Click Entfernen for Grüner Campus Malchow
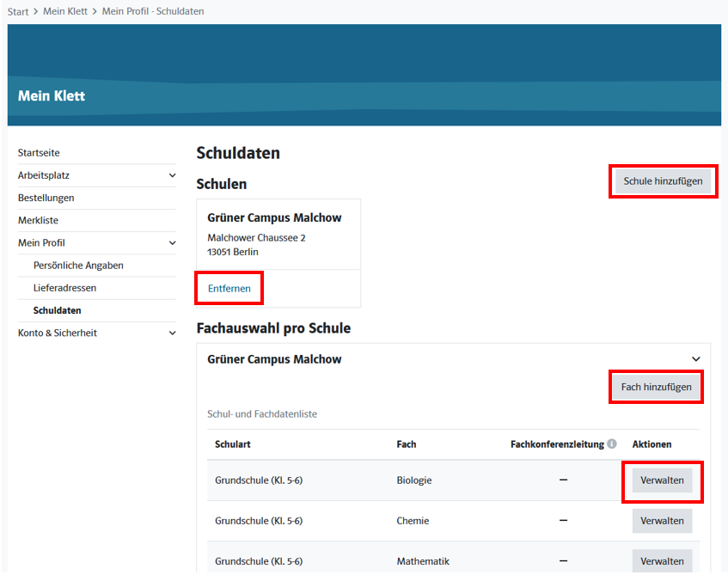This screenshot has width=728, height=581. 229,289
